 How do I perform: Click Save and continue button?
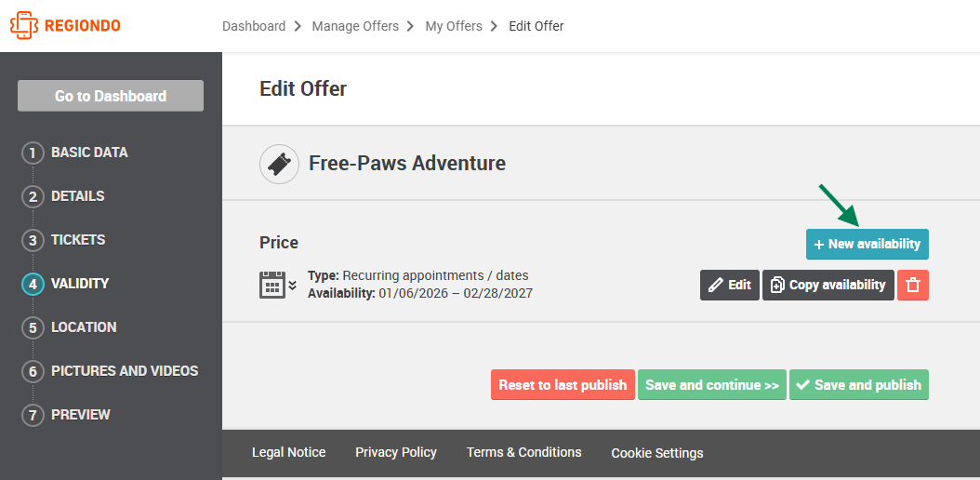click(712, 384)
